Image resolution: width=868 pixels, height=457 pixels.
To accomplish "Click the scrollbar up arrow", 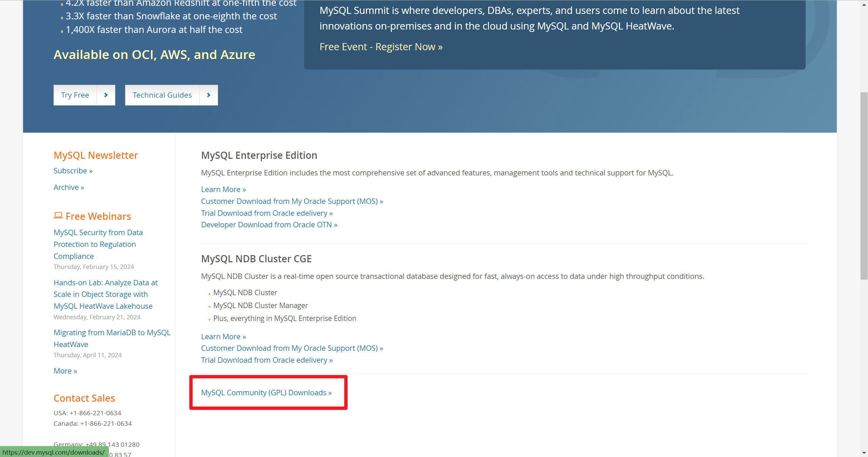I will (x=864, y=4).
